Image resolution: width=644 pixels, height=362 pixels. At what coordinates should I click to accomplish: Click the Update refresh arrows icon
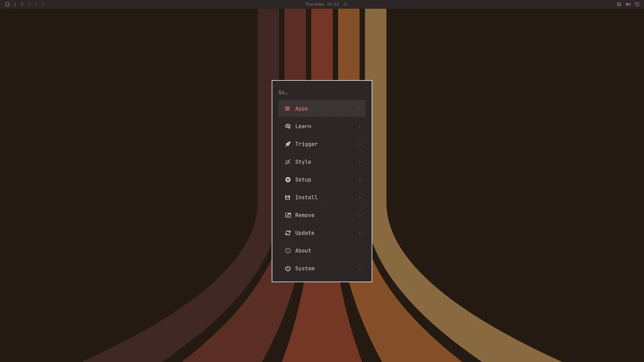click(288, 233)
